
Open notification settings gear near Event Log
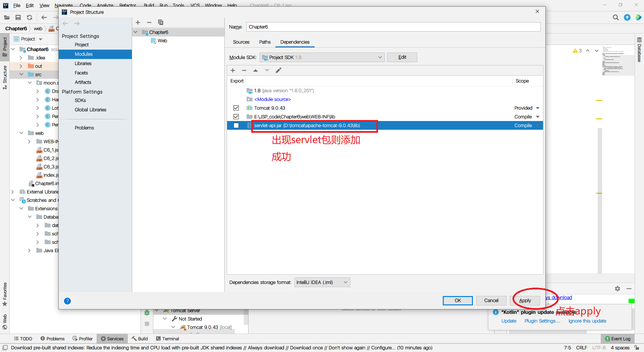pos(618,289)
